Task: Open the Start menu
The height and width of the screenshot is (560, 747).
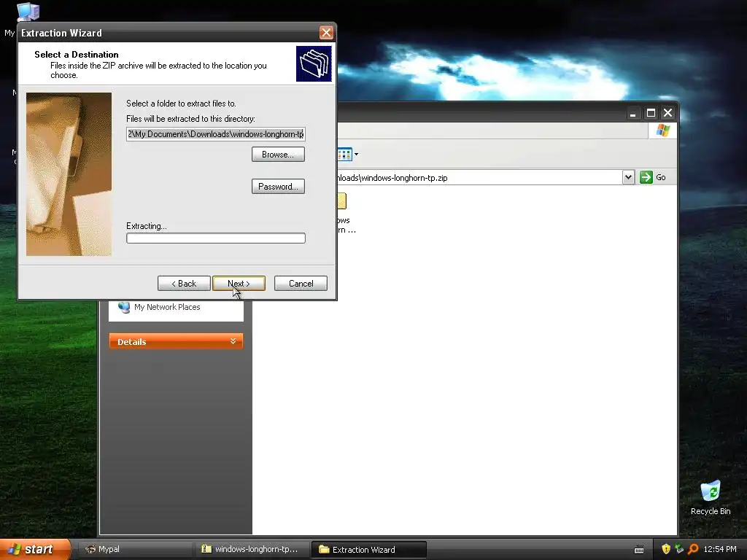Action: pyautogui.click(x=35, y=549)
